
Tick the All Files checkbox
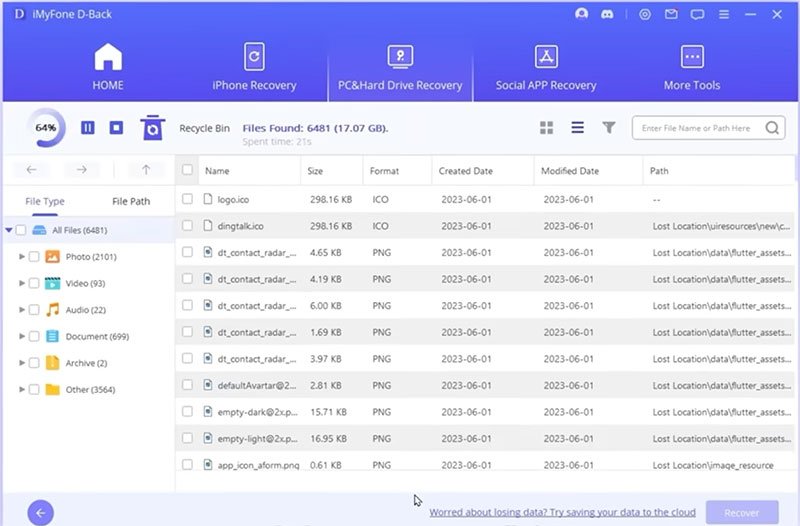pyautogui.click(x=21, y=230)
